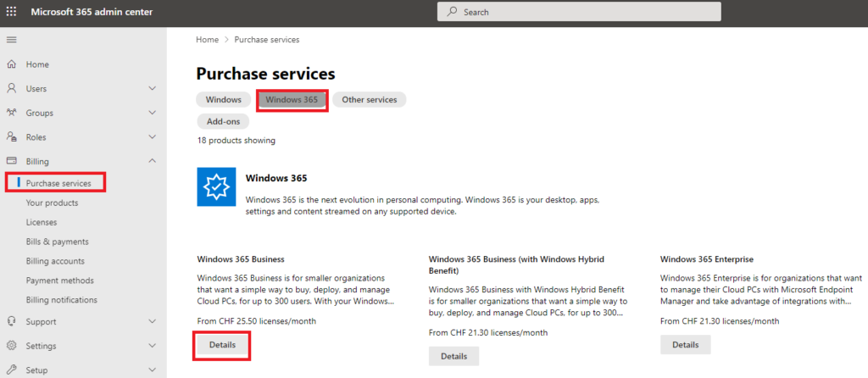The image size is (868, 378).
Task: Click the Support headset icon
Action: tap(11, 321)
